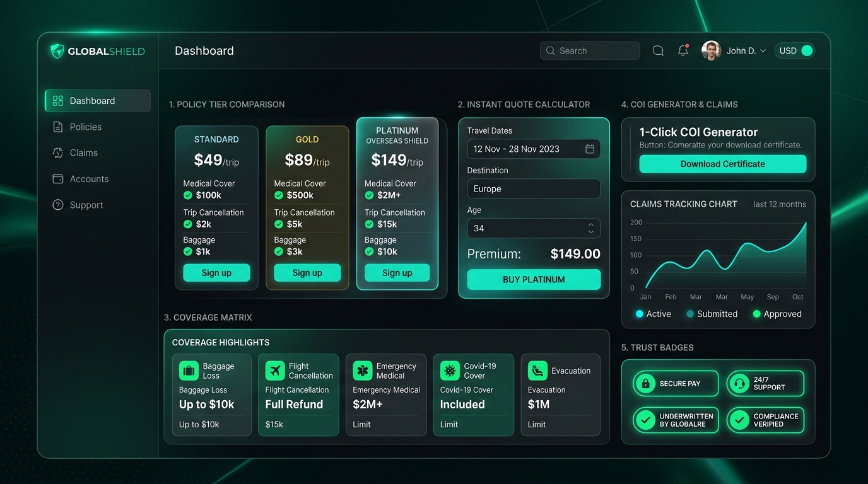Click the BUY PLATINUM button
868x484 pixels.
click(534, 279)
